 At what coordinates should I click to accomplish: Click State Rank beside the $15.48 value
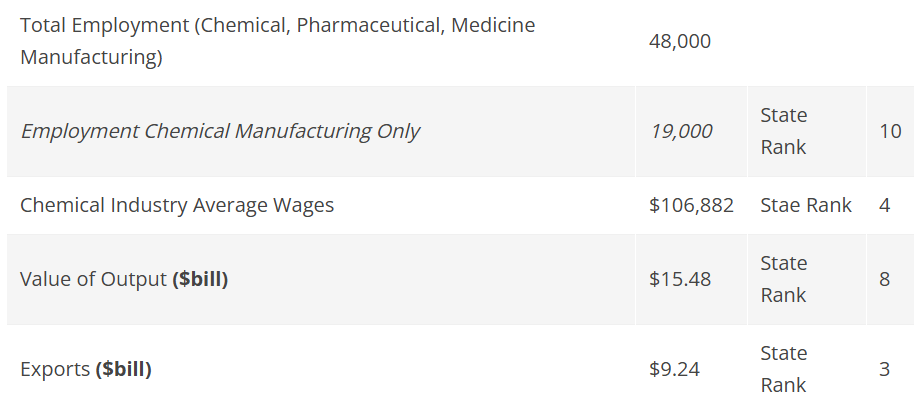783,279
